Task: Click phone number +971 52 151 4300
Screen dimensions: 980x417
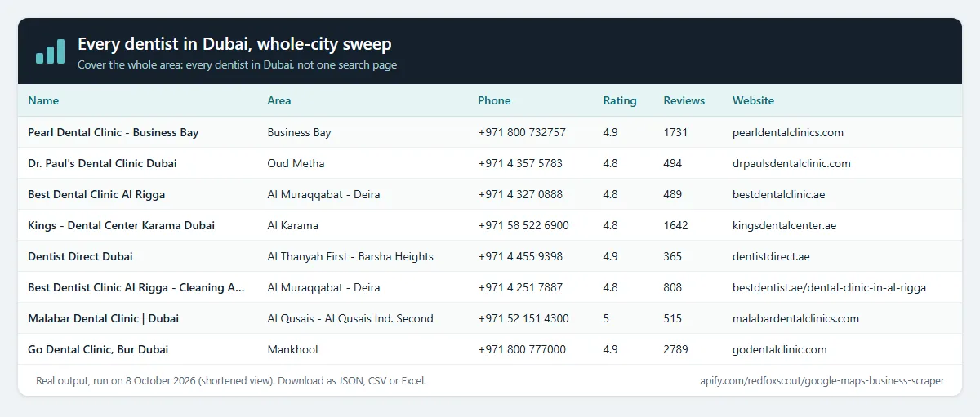Action: 523,318
